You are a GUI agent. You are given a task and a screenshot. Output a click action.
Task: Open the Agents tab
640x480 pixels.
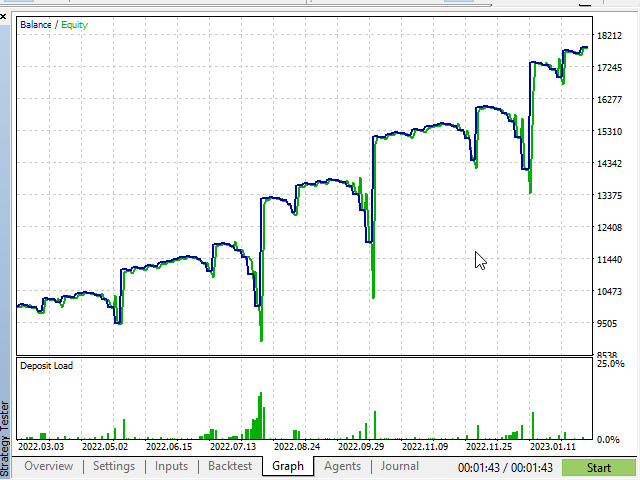click(342, 466)
